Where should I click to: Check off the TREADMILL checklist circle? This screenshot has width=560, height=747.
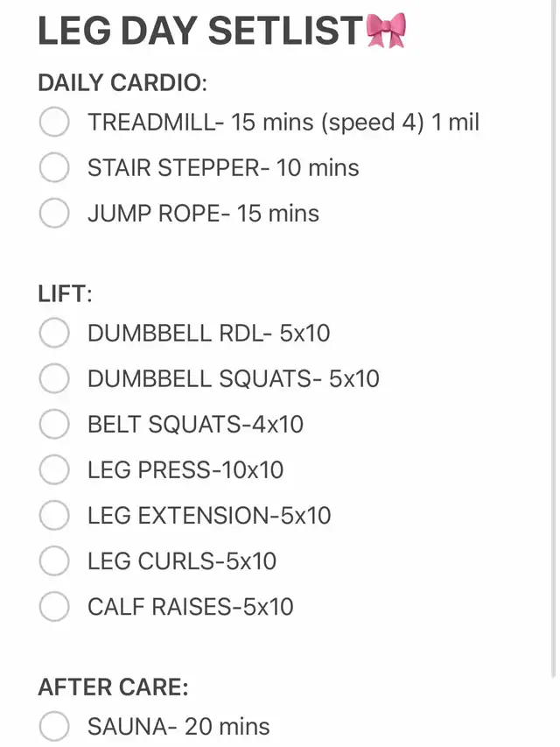(54, 122)
